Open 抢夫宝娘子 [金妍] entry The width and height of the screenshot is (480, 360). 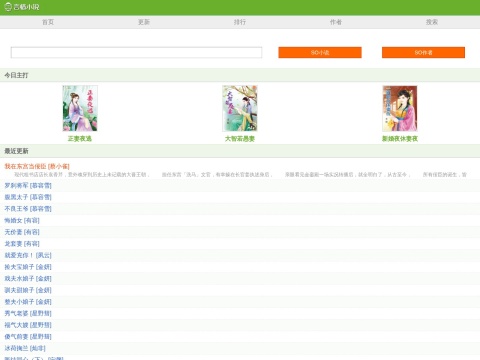28,267
